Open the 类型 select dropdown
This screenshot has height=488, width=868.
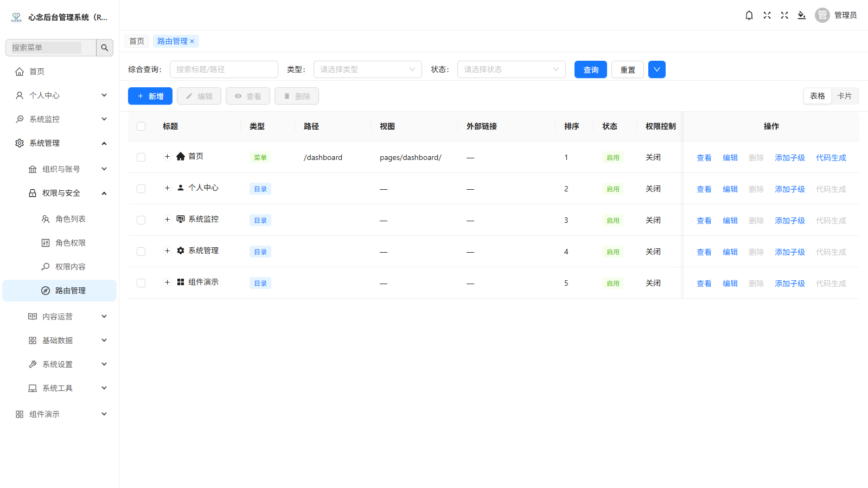click(368, 69)
